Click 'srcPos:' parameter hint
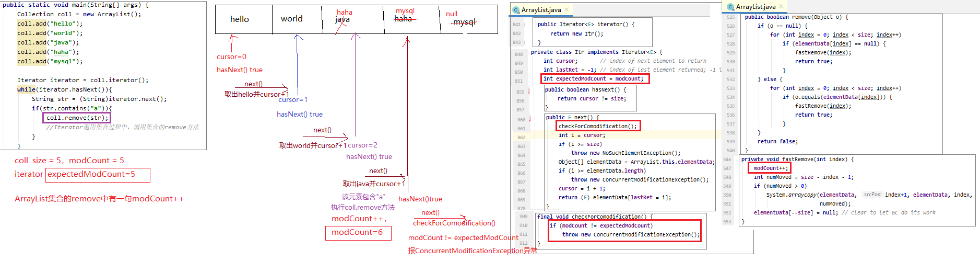This screenshot has width=980, height=261. coord(872,194)
